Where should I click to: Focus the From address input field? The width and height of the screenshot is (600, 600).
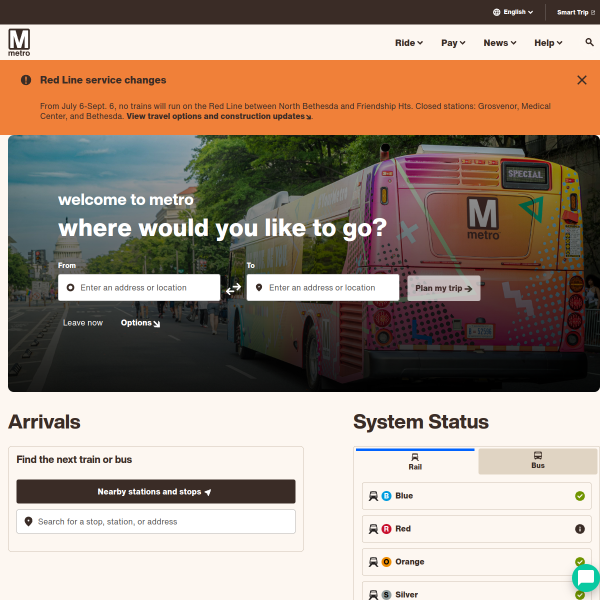[x=139, y=287]
